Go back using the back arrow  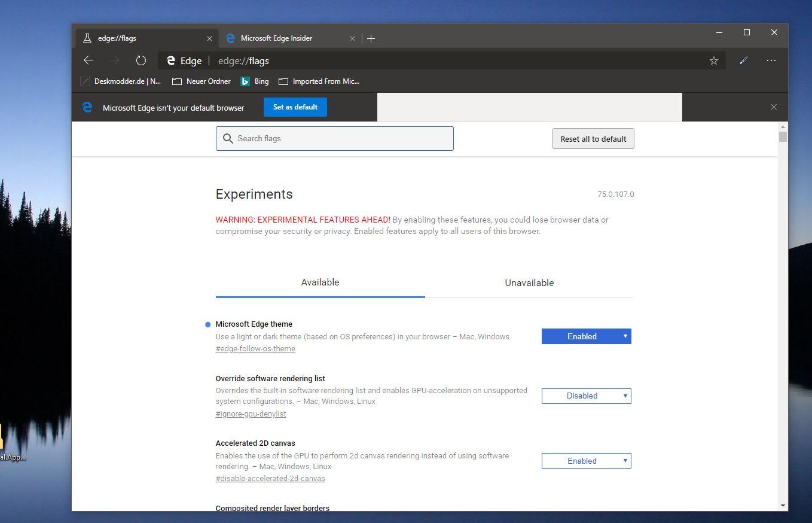click(x=88, y=60)
